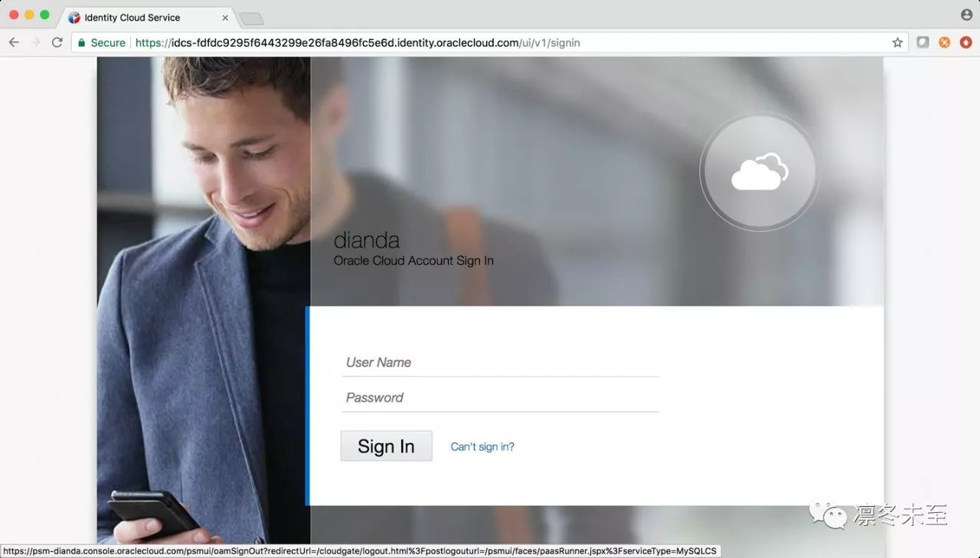Click the green Secure lock icon
The width and height of the screenshot is (980, 558).
[x=82, y=43]
